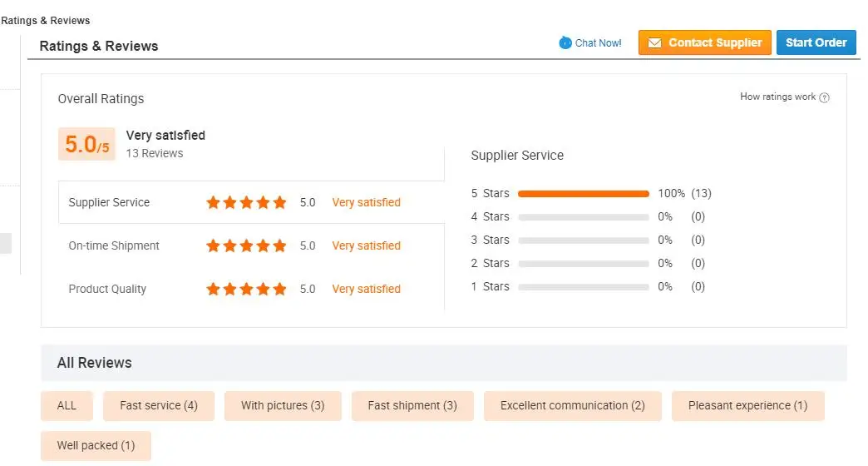The width and height of the screenshot is (868, 466).
Task: Click the On-time Shipment star rating
Action: tap(246, 245)
